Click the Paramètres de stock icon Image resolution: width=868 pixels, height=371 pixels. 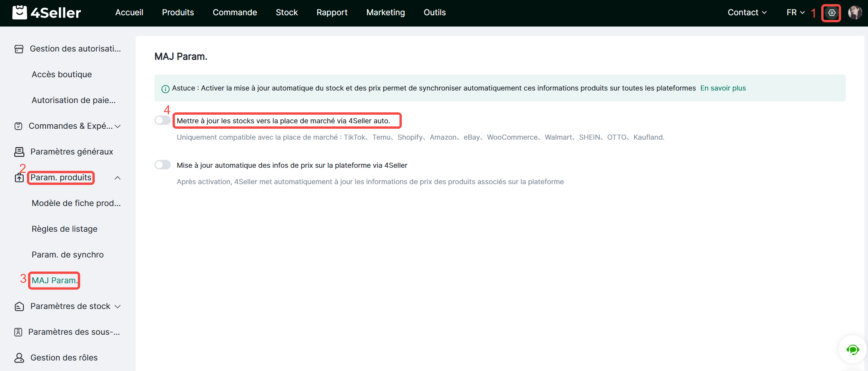point(19,306)
